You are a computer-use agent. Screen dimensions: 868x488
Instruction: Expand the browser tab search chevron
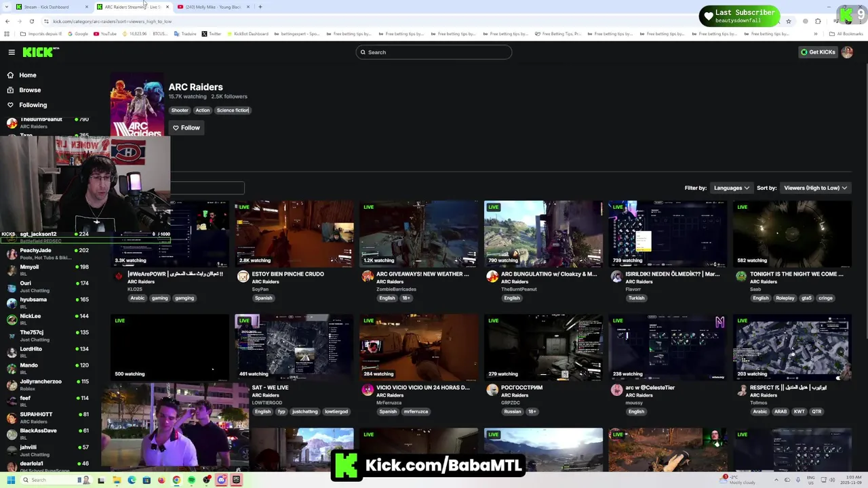pos(7,7)
